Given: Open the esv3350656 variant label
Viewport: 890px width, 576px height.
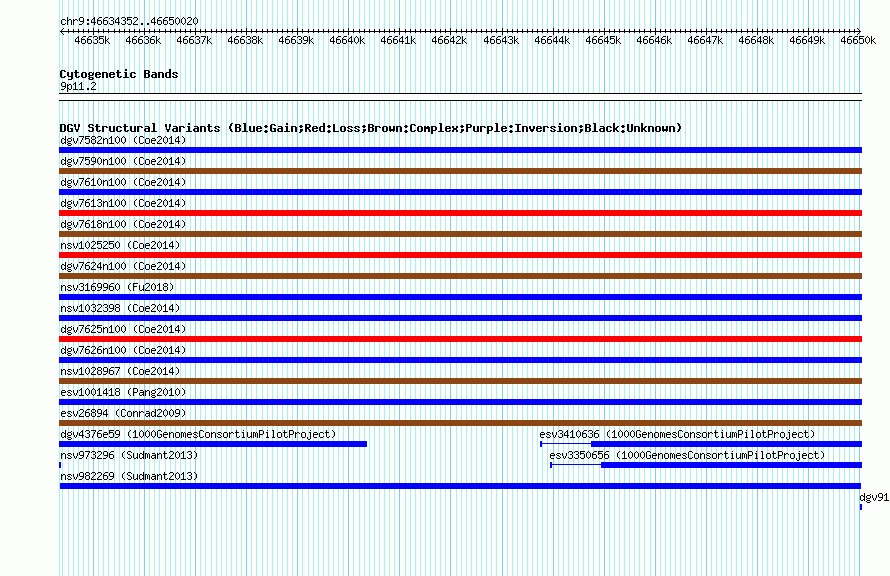Looking at the screenshot, I should click(687, 455).
